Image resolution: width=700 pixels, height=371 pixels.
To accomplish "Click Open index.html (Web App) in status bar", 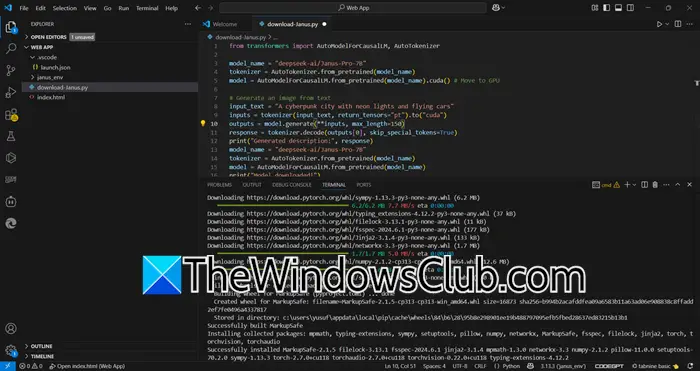I will tap(87, 366).
